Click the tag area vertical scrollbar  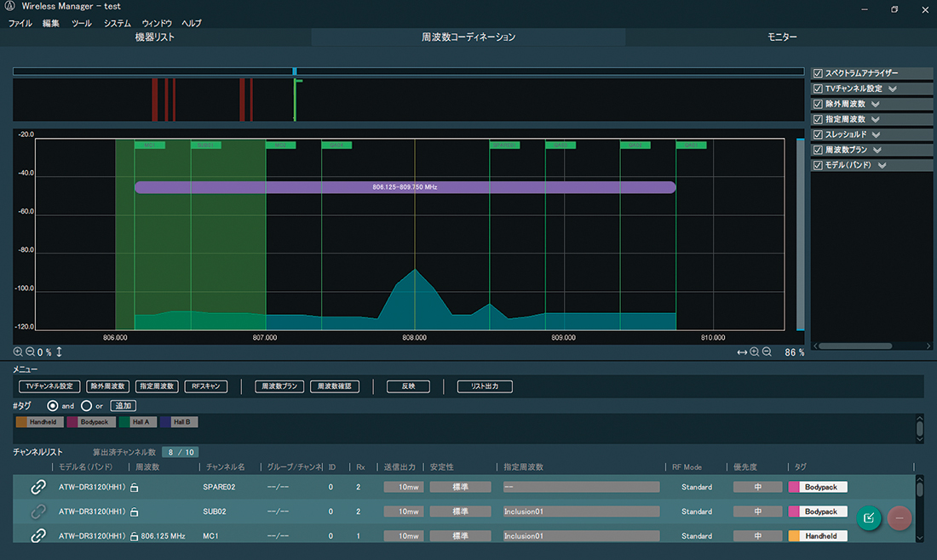[x=920, y=429]
